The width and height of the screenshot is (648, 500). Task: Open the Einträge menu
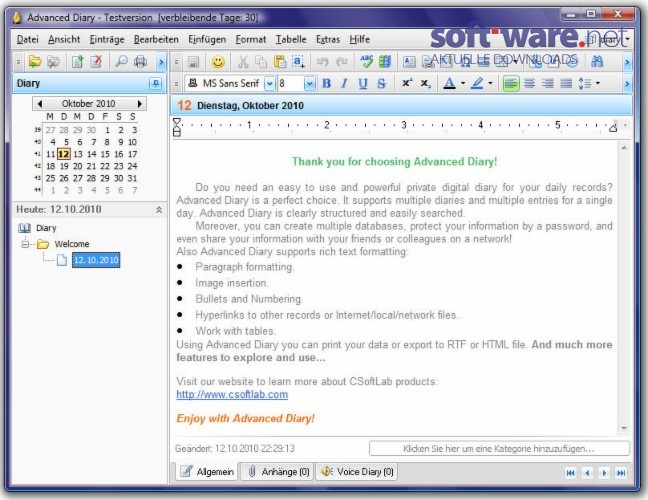tap(107, 39)
